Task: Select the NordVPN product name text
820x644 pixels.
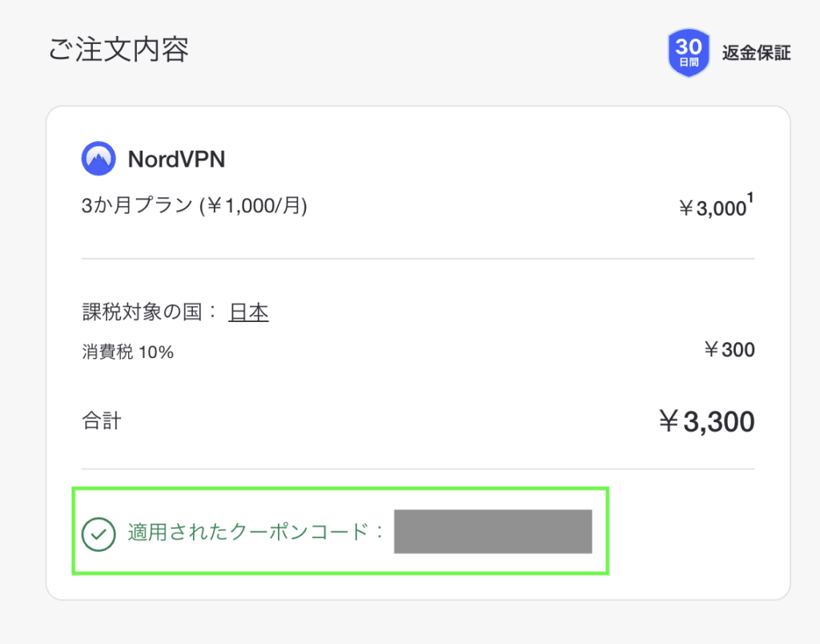Action: [x=176, y=159]
